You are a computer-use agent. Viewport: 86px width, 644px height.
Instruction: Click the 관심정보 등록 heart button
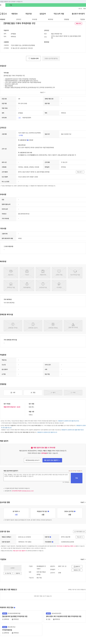point(33,58)
